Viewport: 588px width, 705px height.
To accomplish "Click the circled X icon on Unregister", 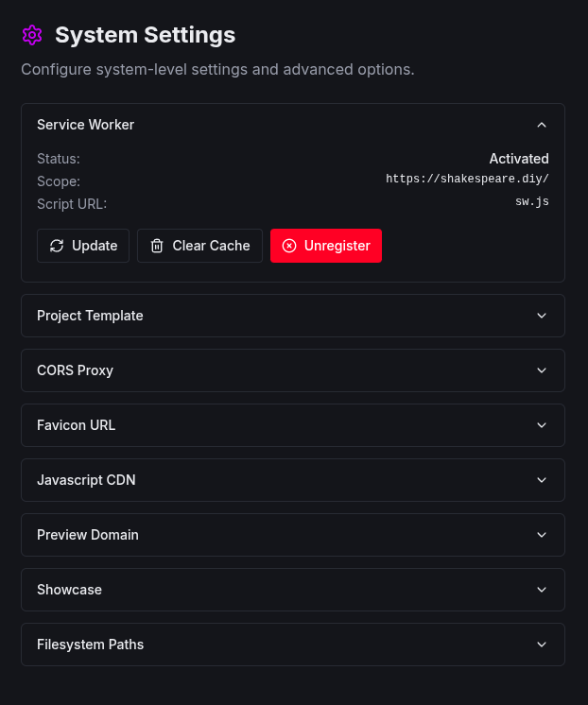I will [x=289, y=246].
